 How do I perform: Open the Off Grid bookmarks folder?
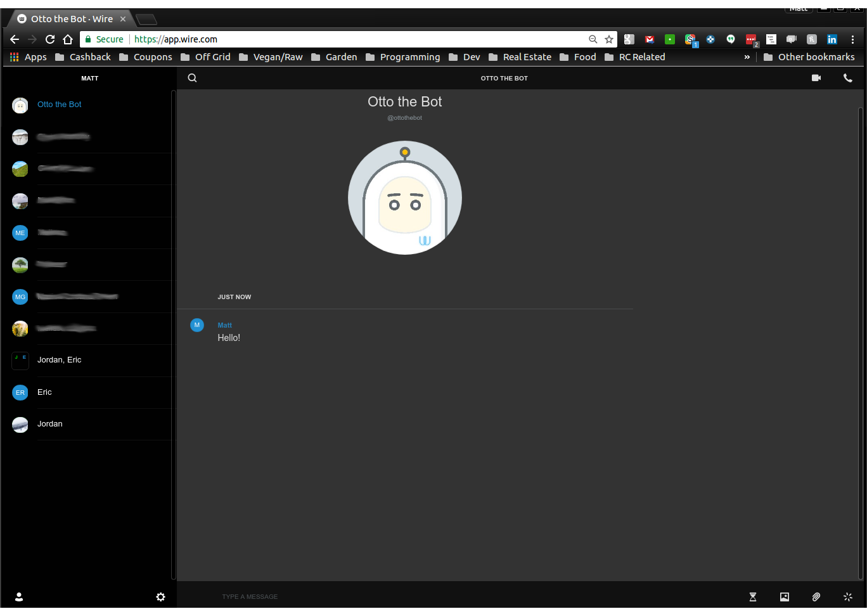[205, 57]
